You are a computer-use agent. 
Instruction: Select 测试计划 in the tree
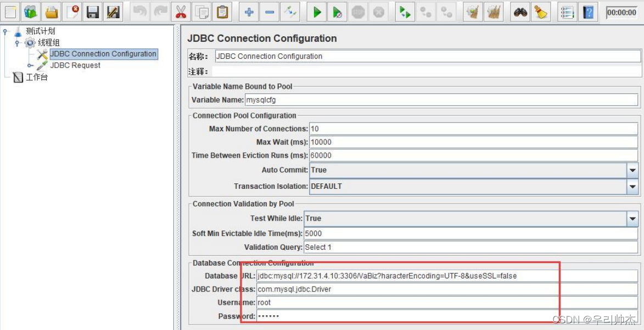click(x=40, y=31)
